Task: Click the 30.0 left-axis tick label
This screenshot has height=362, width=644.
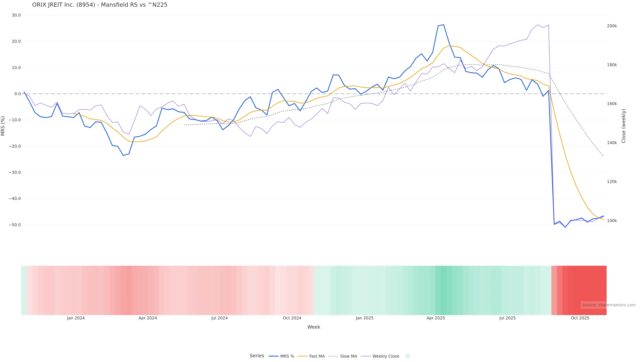Action: click(x=16, y=15)
